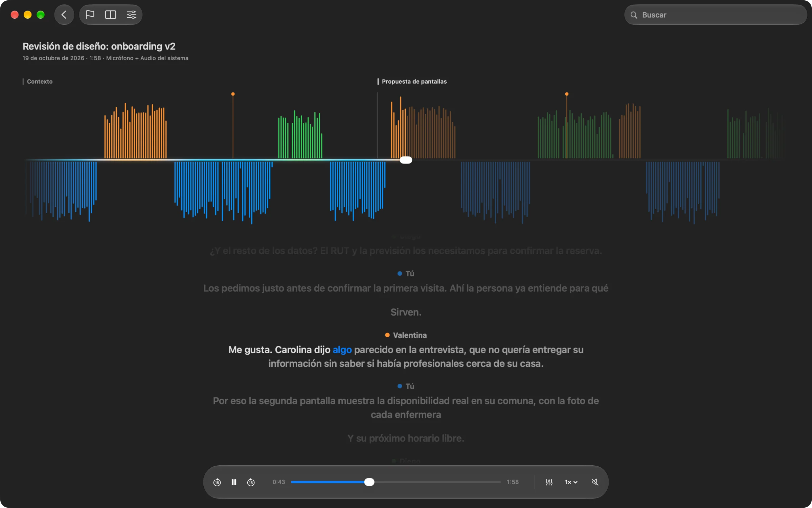Pause the recording playback
Viewport: 812px width, 508px height.
point(234,482)
